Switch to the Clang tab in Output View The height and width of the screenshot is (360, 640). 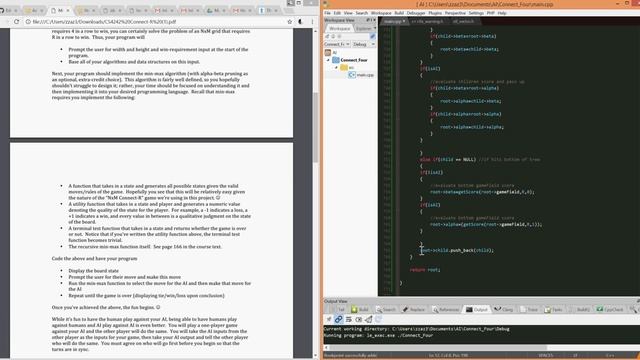(x=504, y=310)
